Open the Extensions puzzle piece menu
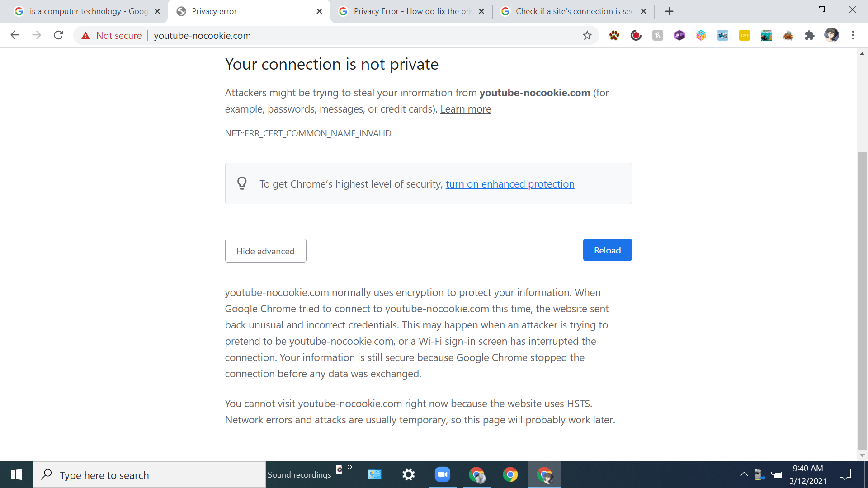This screenshot has height=488, width=868. (x=810, y=35)
